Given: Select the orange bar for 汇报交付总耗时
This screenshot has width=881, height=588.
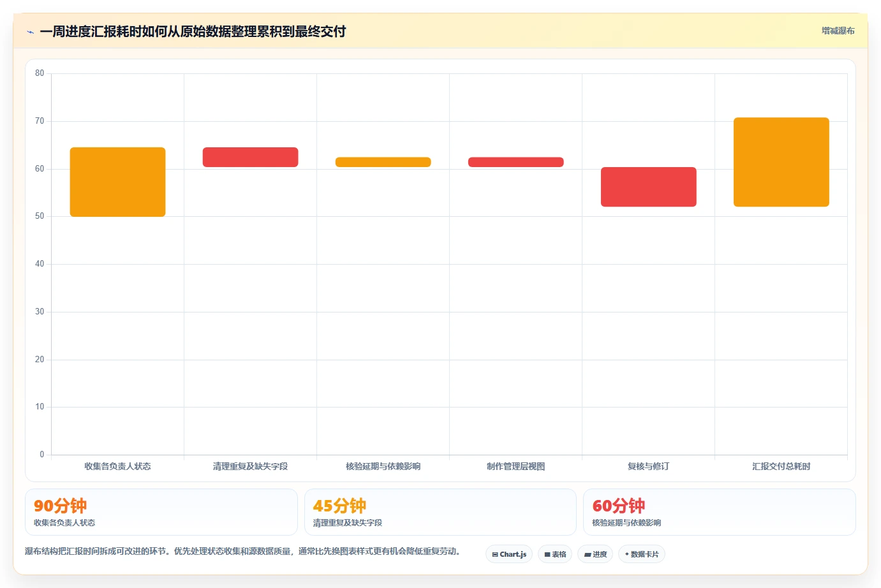Looking at the screenshot, I should pyautogui.click(x=781, y=162).
